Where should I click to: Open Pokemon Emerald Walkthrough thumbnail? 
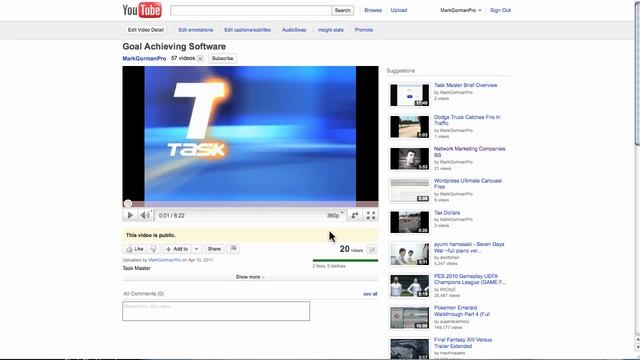(x=409, y=318)
